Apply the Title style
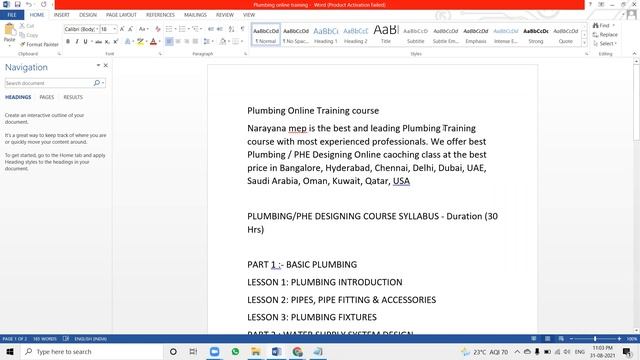 [x=386, y=35]
